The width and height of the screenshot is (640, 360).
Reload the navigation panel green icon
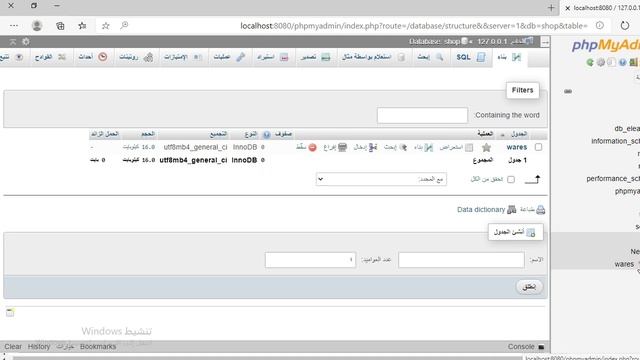pos(590,62)
